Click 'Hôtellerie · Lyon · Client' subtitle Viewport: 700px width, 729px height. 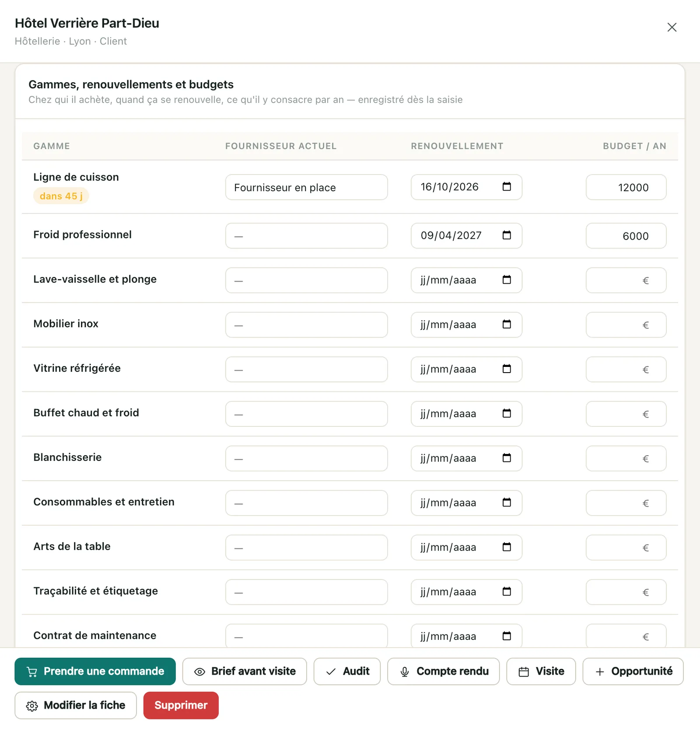(71, 41)
